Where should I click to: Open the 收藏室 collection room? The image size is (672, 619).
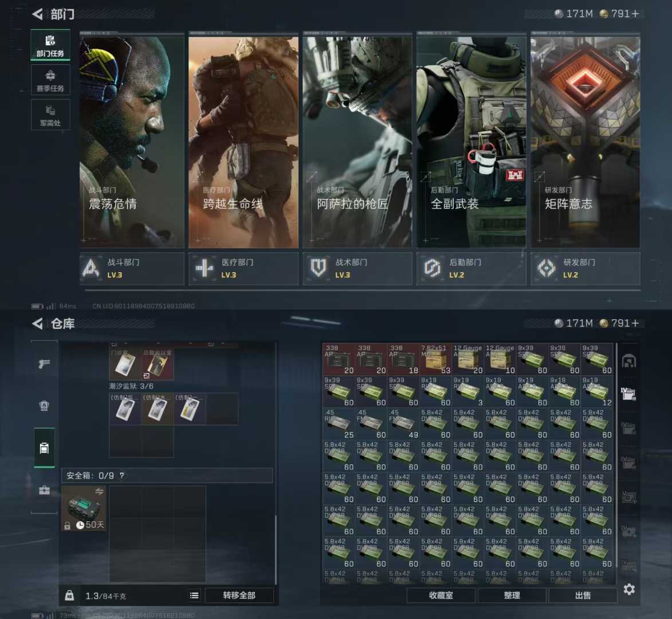[441, 596]
